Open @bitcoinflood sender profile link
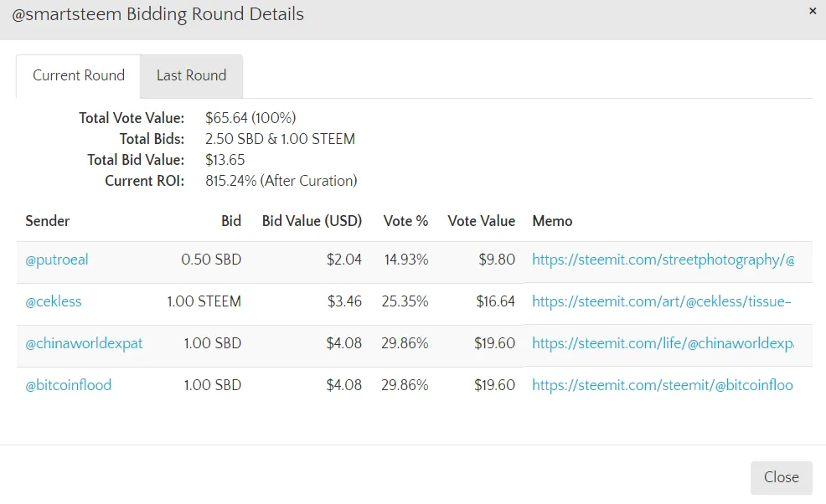Screen dimensions: 826x504 69,385
